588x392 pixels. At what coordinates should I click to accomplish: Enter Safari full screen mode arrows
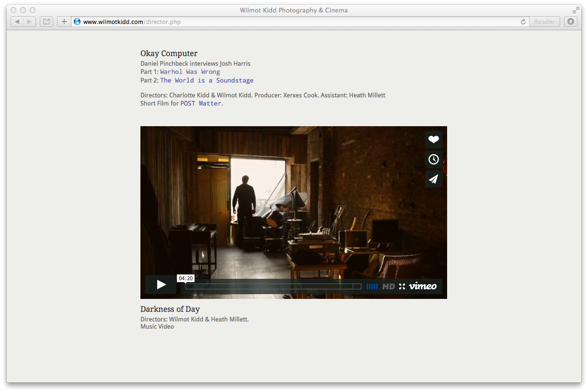pyautogui.click(x=576, y=10)
